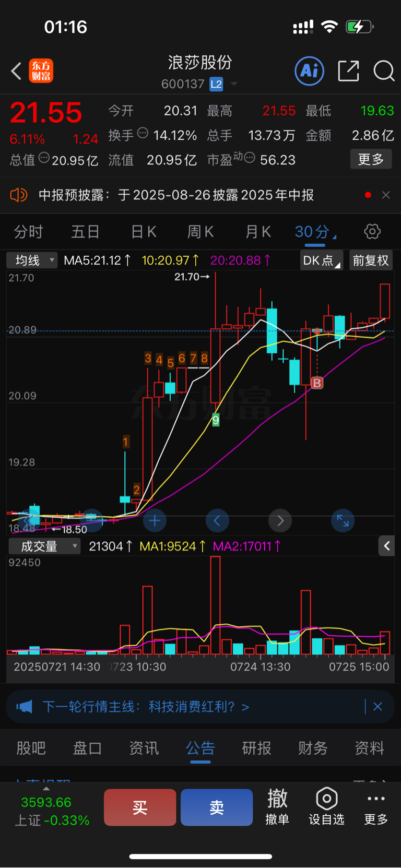
Task: Open the 股吧 tab
Action: 31,748
